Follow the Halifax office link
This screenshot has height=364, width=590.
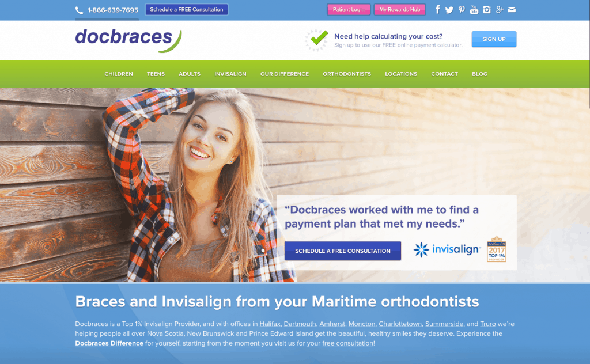point(270,324)
